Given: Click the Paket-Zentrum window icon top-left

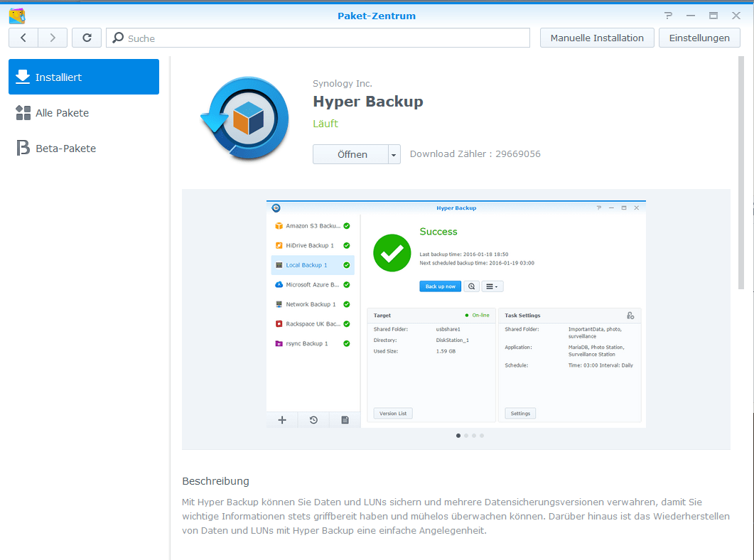Looking at the screenshot, I should 16,15.
